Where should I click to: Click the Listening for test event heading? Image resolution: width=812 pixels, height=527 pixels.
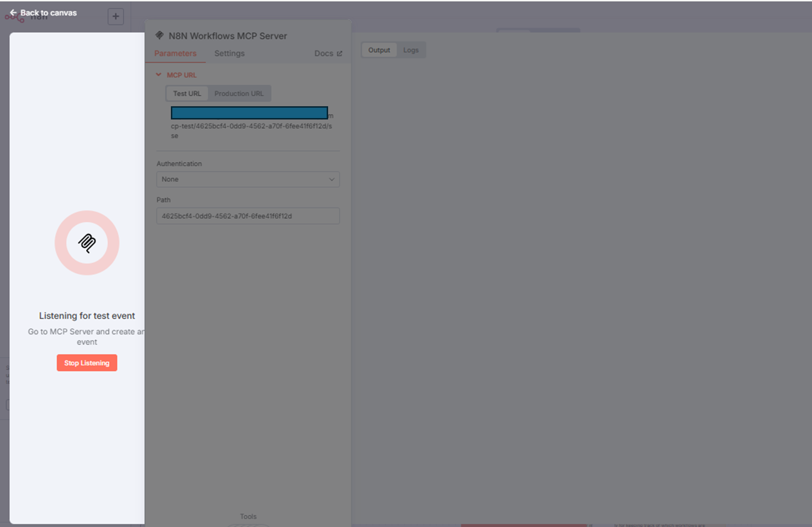[87, 315]
